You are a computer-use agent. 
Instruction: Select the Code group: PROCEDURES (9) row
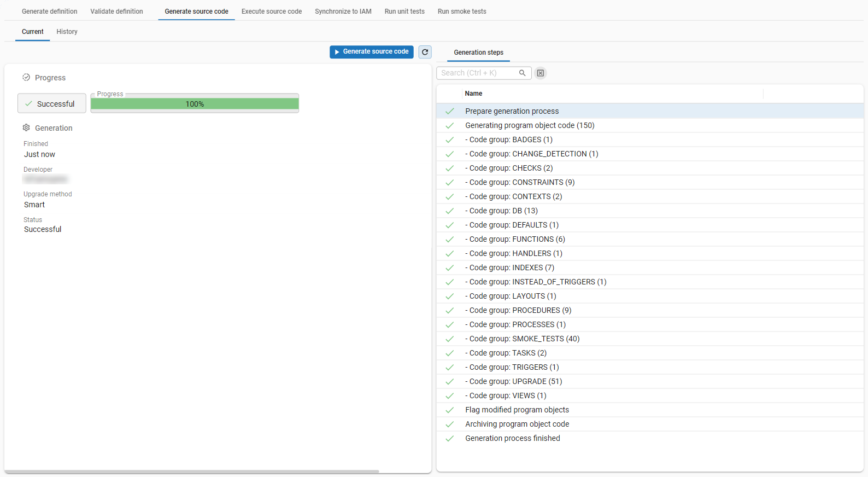coord(650,310)
